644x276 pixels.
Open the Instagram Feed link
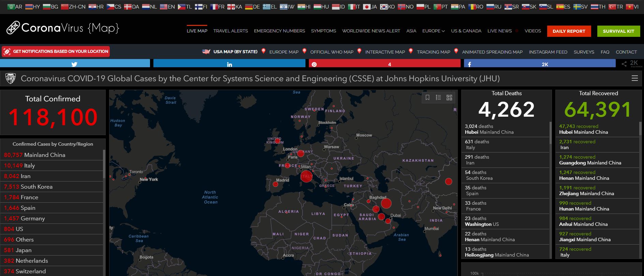548,52
